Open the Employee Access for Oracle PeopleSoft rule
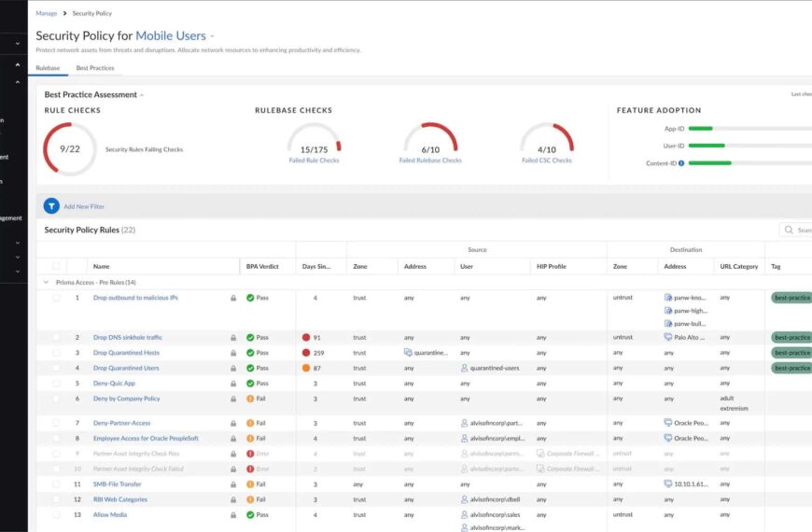Screen dimensions: 812x532 click(146, 439)
